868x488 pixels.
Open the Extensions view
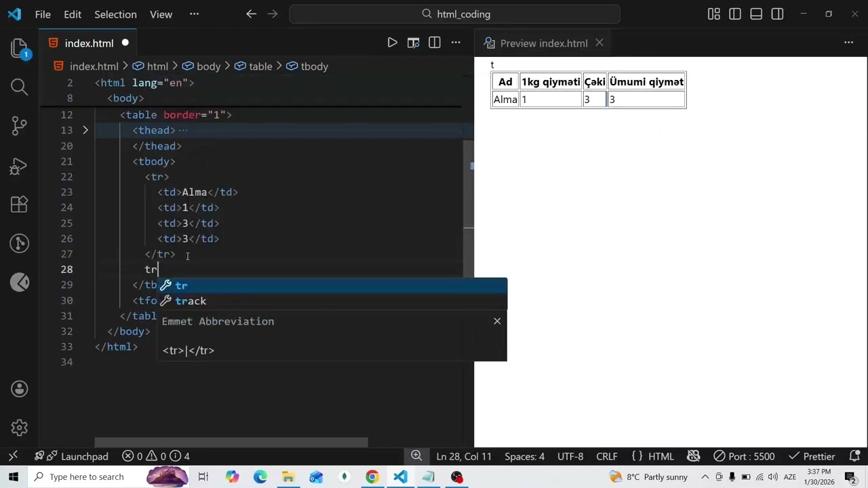coord(19,204)
